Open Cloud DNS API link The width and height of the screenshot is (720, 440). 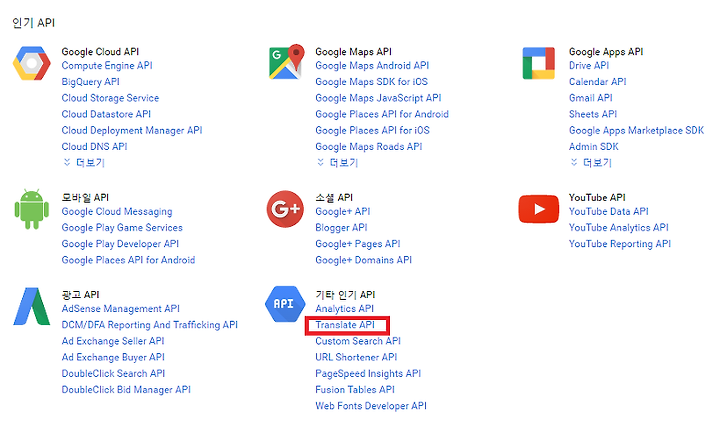94,147
